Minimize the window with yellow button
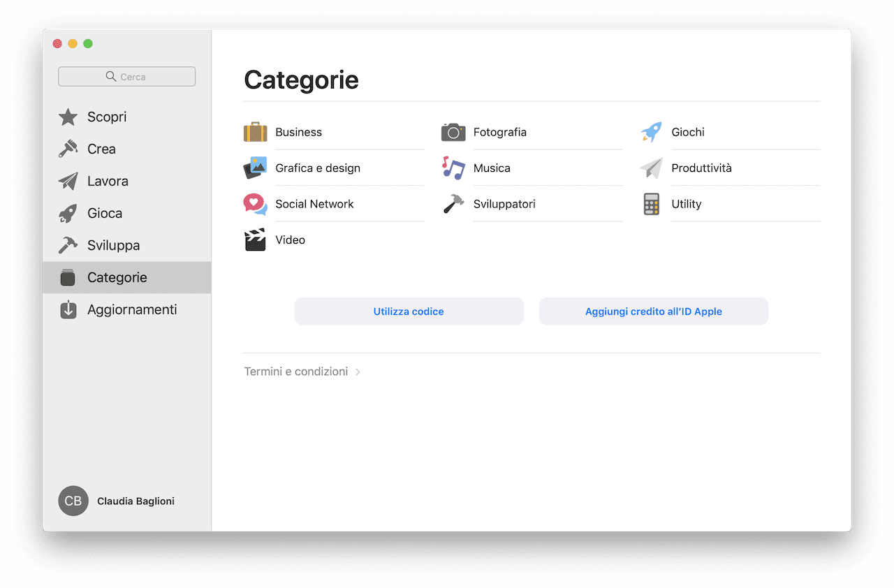This screenshot has width=894, height=588. (73, 43)
